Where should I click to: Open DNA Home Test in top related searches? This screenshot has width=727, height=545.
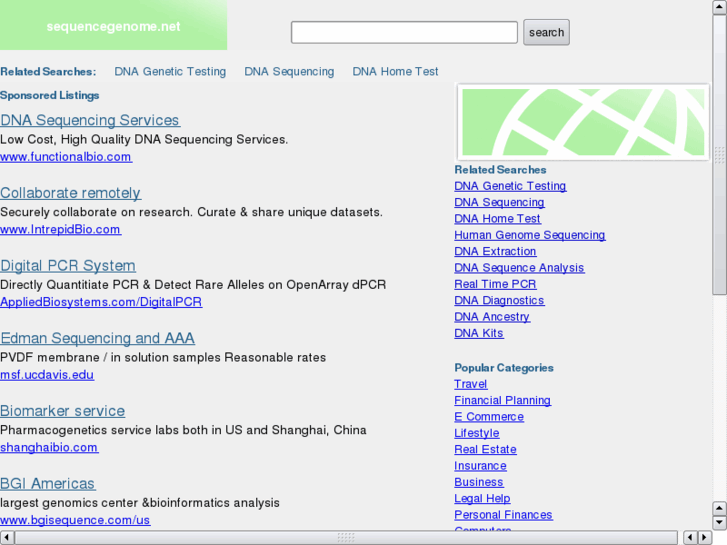395,71
